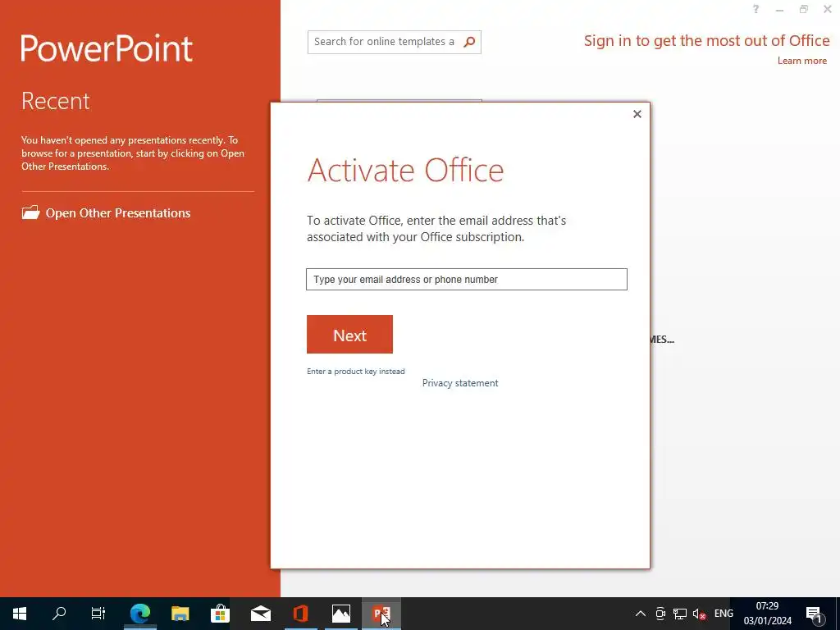Click 'Sign in to get the most out of Office'
This screenshot has height=630, width=840.
(x=706, y=41)
